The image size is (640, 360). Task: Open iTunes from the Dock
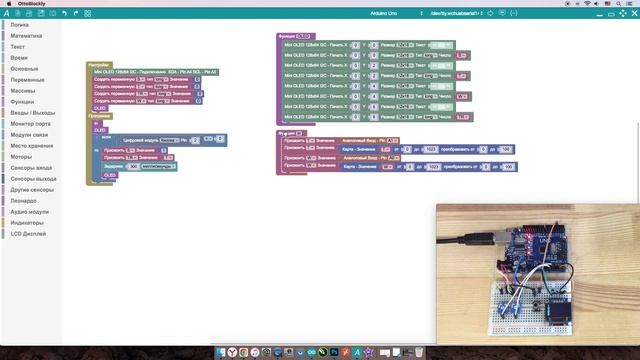255,352
